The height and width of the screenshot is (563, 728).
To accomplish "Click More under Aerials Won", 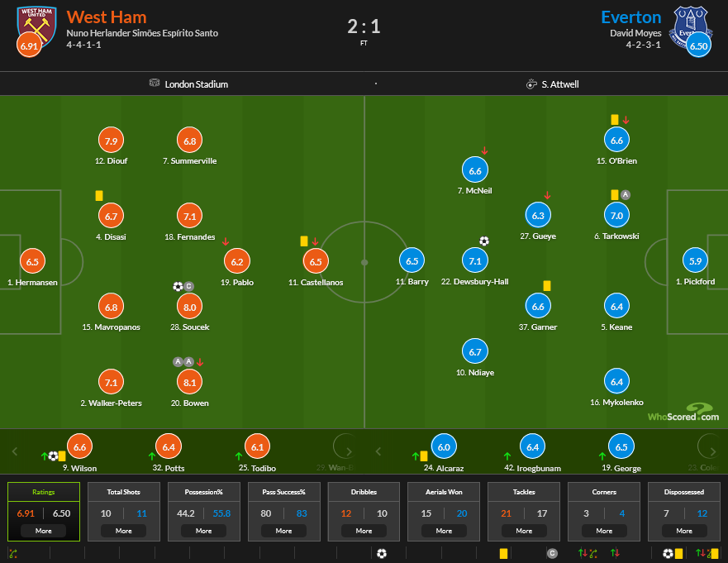I will [x=444, y=531].
